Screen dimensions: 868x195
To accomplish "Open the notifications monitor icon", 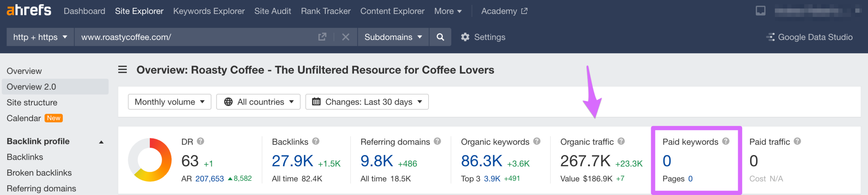I will 761,11.
